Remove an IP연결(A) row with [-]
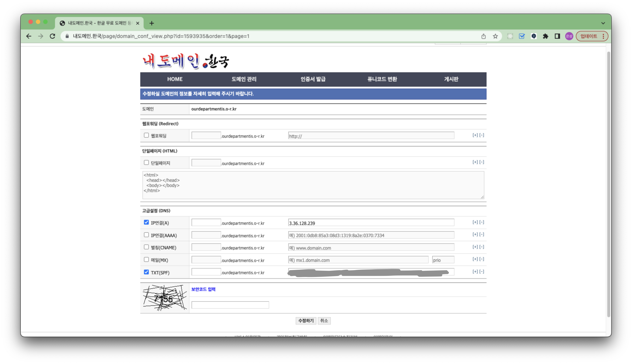The height and width of the screenshot is (364, 632). tap(482, 222)
